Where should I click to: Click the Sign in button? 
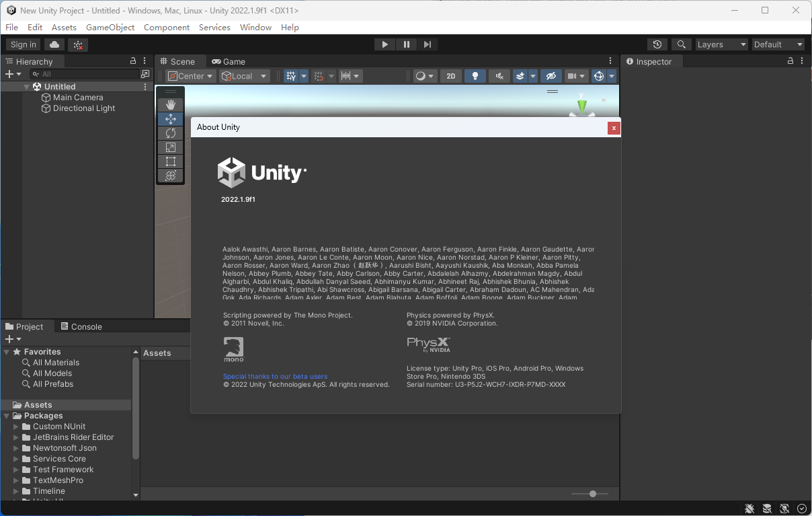coord(24,44)
